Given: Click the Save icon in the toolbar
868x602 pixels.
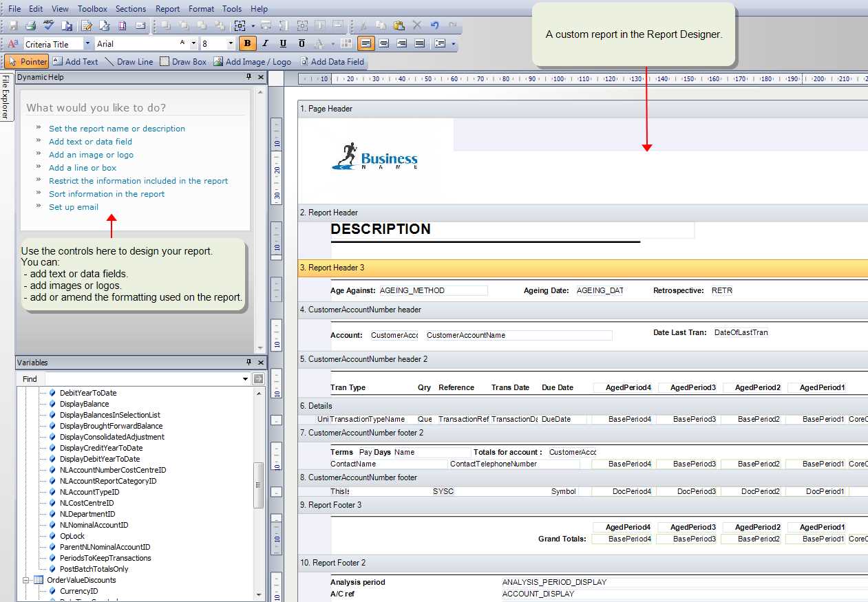Looking at the screenshot, I should 13,25.
